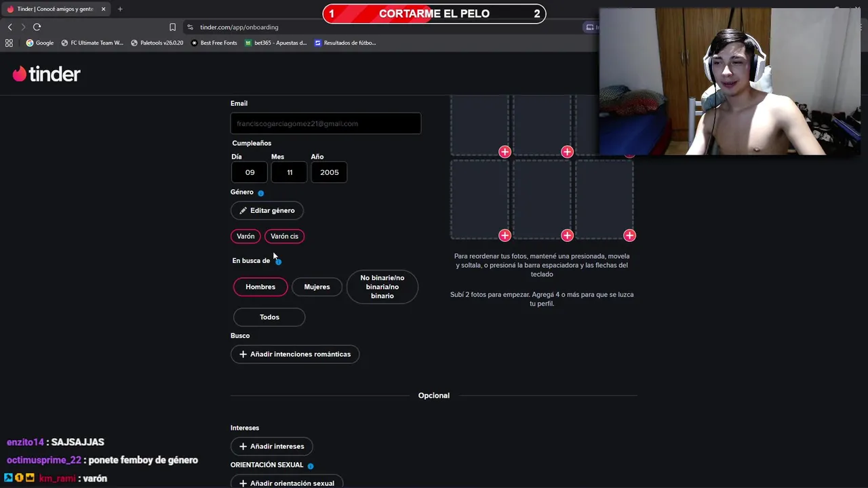The height and width of the screenshot is (488, 868).
Task: Click the empty lower-right photo slot
Action: click(x=604, y=199)
